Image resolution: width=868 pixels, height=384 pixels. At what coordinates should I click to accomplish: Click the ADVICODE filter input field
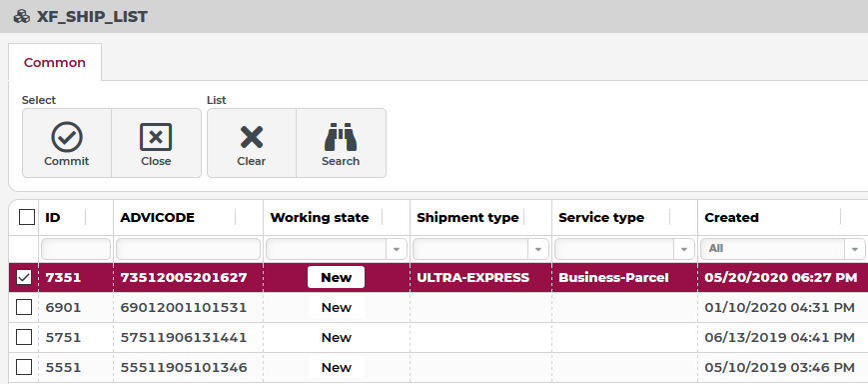tap(188, 249)
